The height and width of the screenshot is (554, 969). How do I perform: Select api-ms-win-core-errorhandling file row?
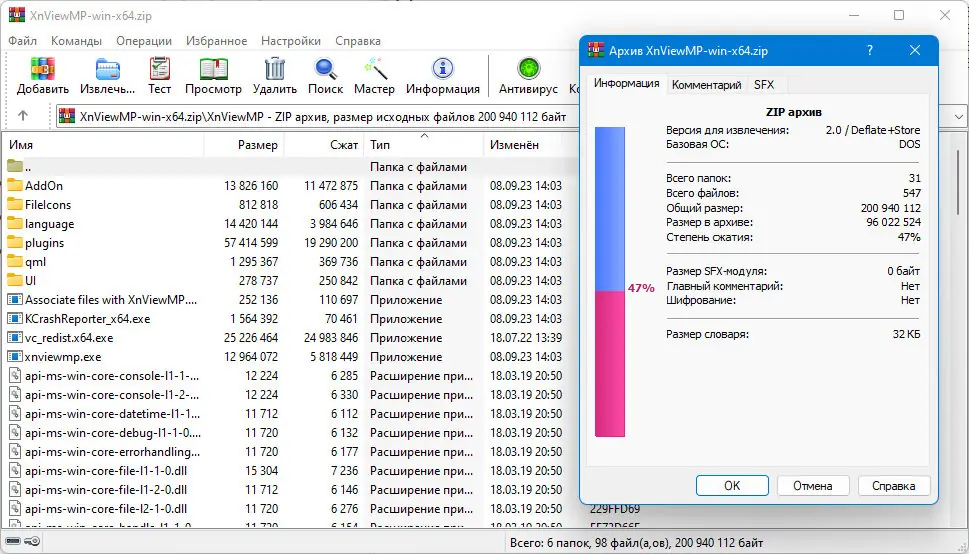click(x=290, y=452)
